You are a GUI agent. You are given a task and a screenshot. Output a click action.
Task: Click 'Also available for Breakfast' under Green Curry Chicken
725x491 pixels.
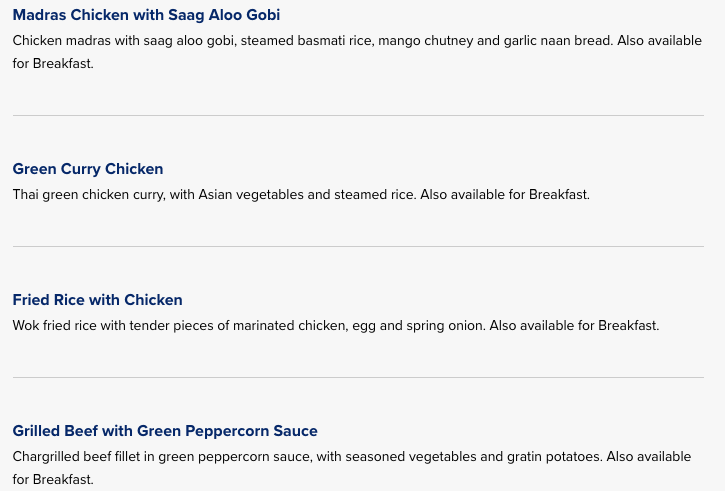pos(505,194)
